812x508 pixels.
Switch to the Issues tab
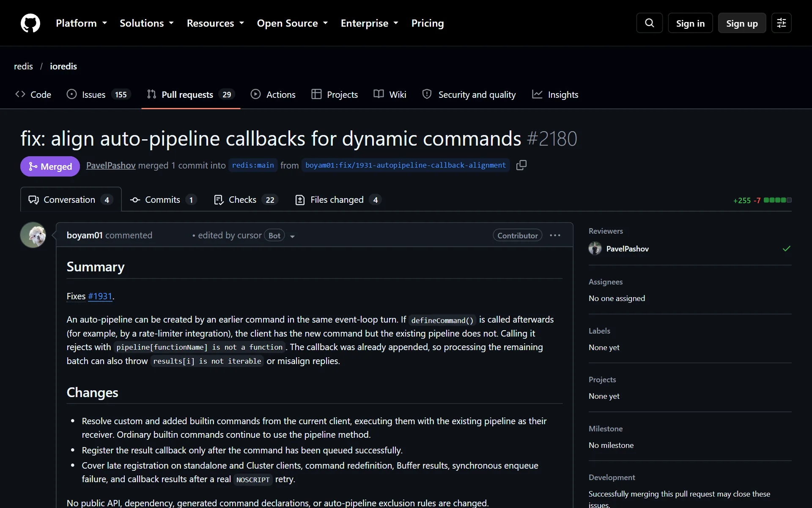99,94
